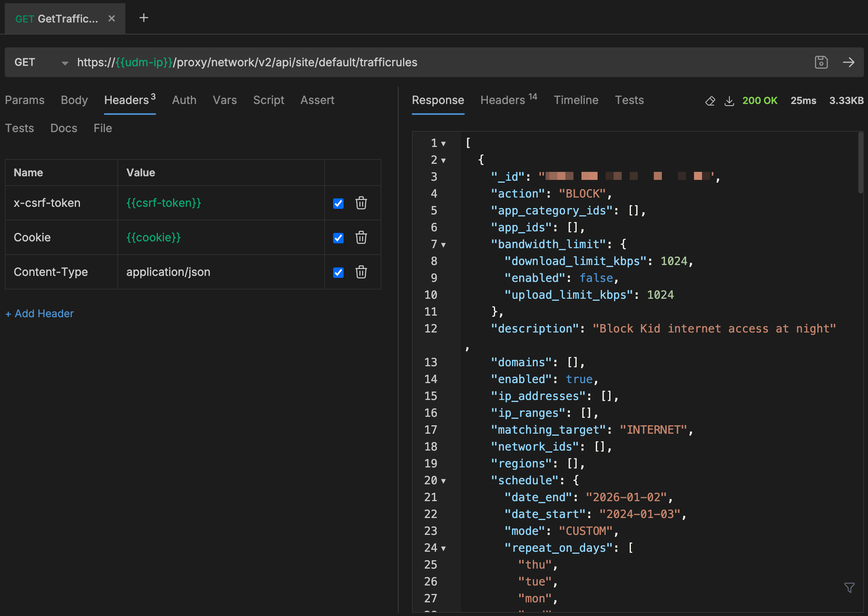
Task: Delete the Cookie header row
Action: point(361,237)
